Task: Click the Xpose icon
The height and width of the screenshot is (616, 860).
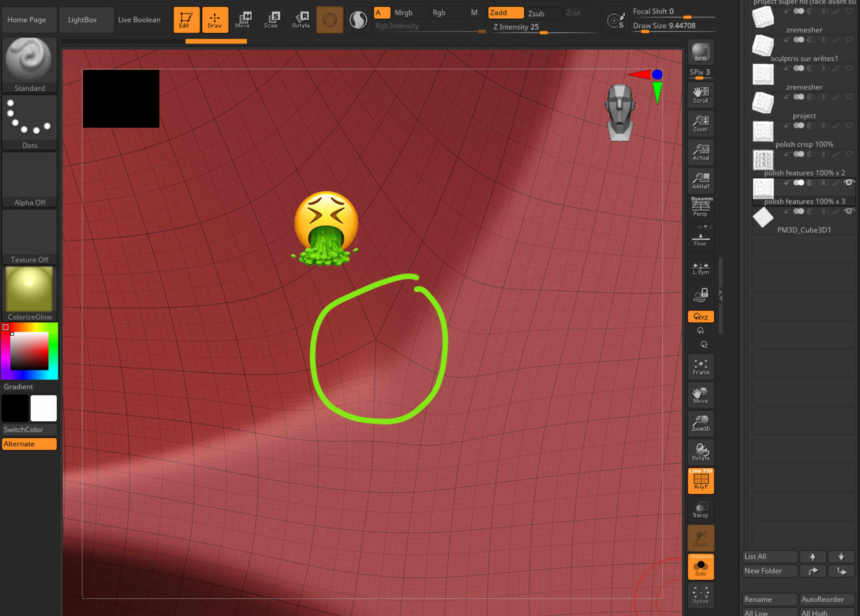Action: [x=701, y=595]
